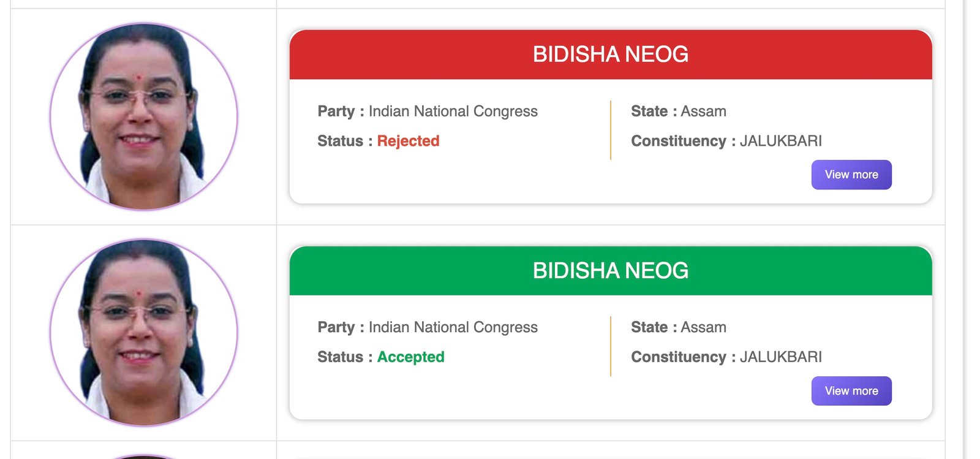Click View more on the Accepted candidate card
980x459 pixels.
point(851,391)
